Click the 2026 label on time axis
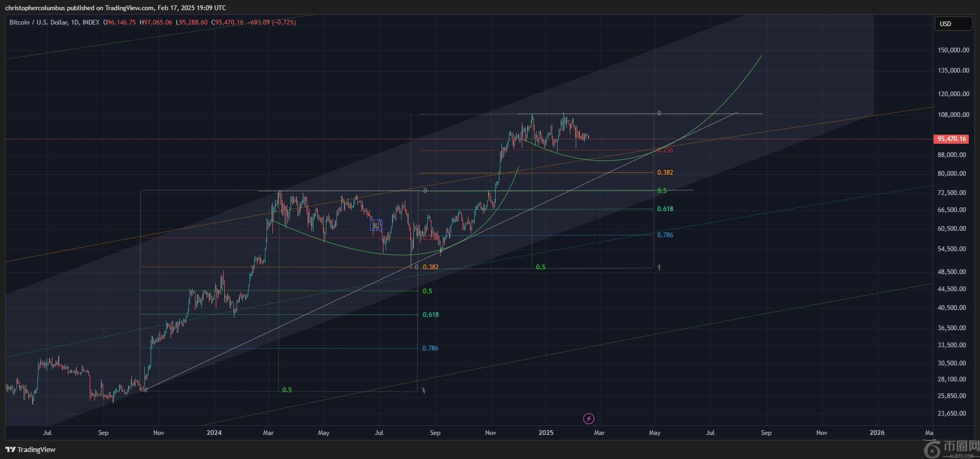 876,433
